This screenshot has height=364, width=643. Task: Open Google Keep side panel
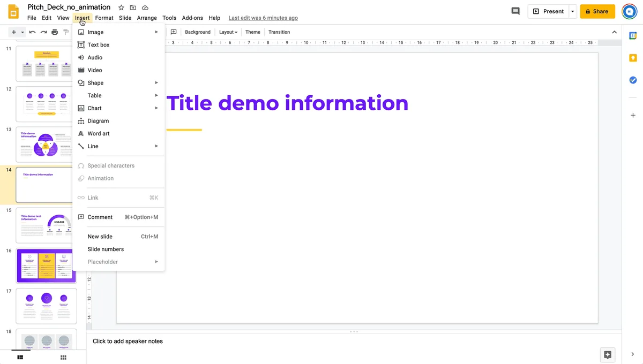633,58
